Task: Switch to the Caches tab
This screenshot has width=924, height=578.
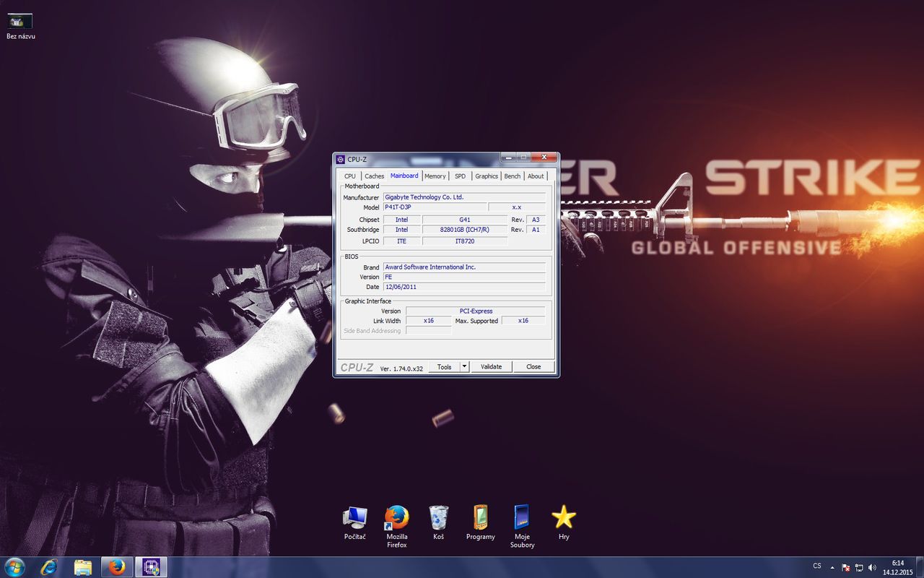Action: 374,176
